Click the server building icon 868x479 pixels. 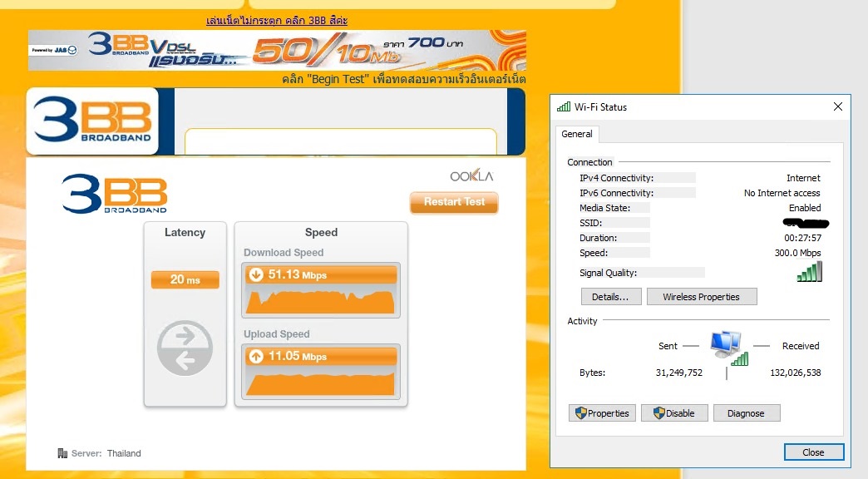62,453
